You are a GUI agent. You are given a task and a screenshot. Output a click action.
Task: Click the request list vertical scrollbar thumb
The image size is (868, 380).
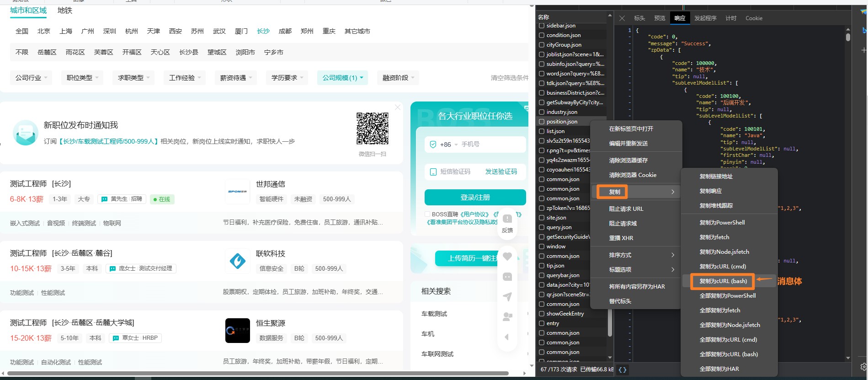pyautogui.click(x=610, y=322)
